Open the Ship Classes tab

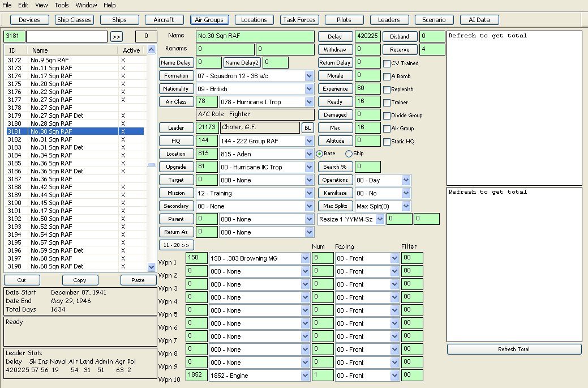(74, 19)
